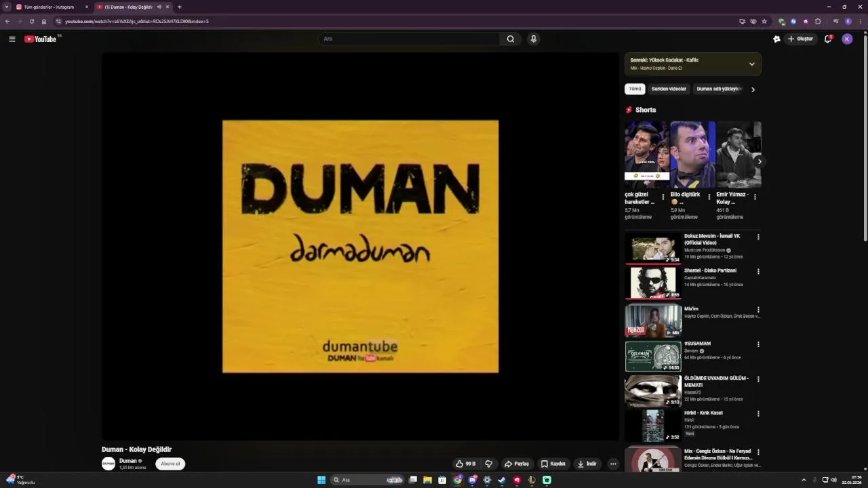
Task: Open a new browser tab
Action: pos(179,7)
